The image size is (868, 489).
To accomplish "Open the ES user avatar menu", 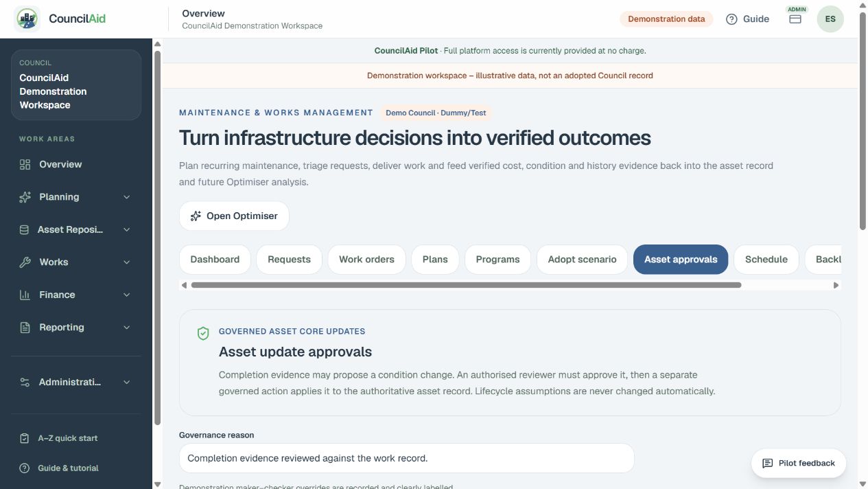I will (830, 19).
